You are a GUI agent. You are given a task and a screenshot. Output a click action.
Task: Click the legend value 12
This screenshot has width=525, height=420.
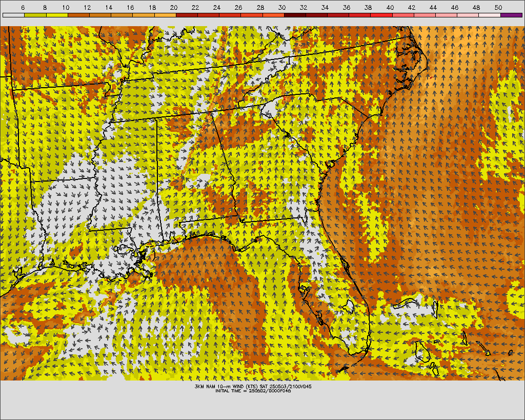pyautogui.click(x=87, y=8)
